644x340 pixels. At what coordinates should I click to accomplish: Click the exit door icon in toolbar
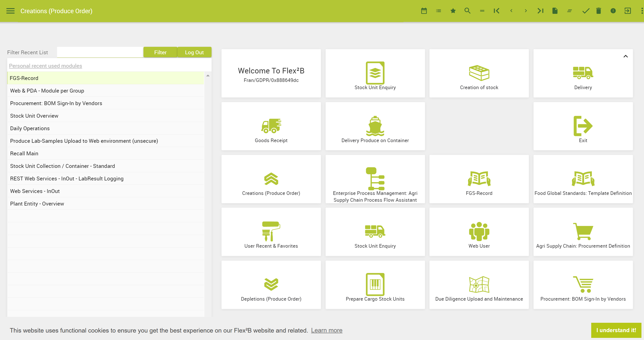coord(627,11)
